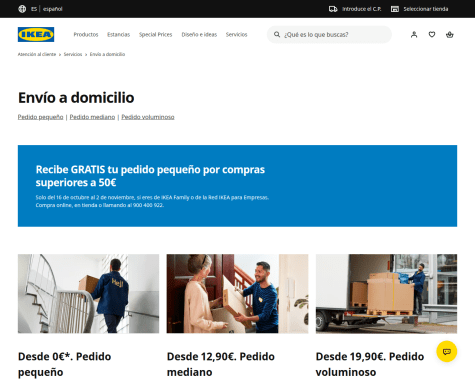Click Envío a domicilio breadcrumb
The image size is (475, 380).
(x=107, y=54)
